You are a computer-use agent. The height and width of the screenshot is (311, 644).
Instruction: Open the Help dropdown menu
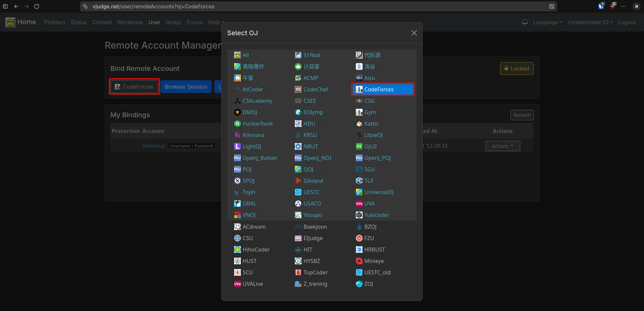(x=215, y=22)
